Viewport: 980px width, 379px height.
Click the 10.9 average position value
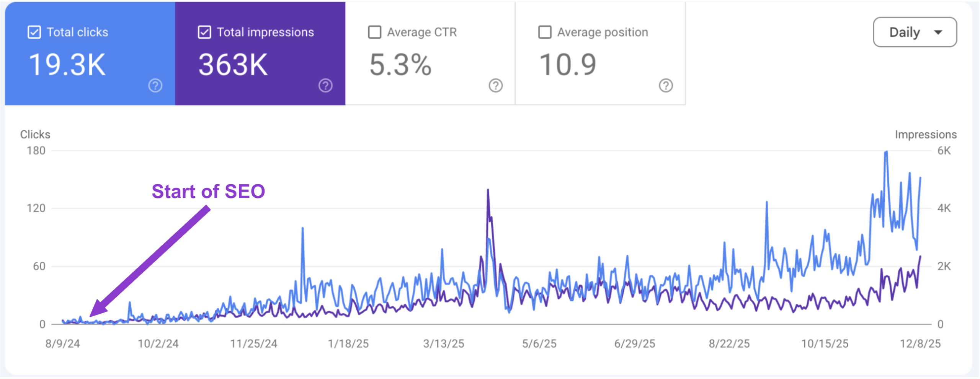567,65
